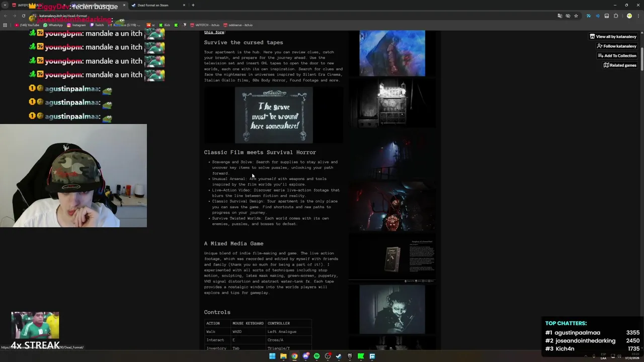Screen dimensions: 644x362
Task: Click the 'A Mixed Media Game' heading
Action: pyautogui.click(x=233, y=243)
